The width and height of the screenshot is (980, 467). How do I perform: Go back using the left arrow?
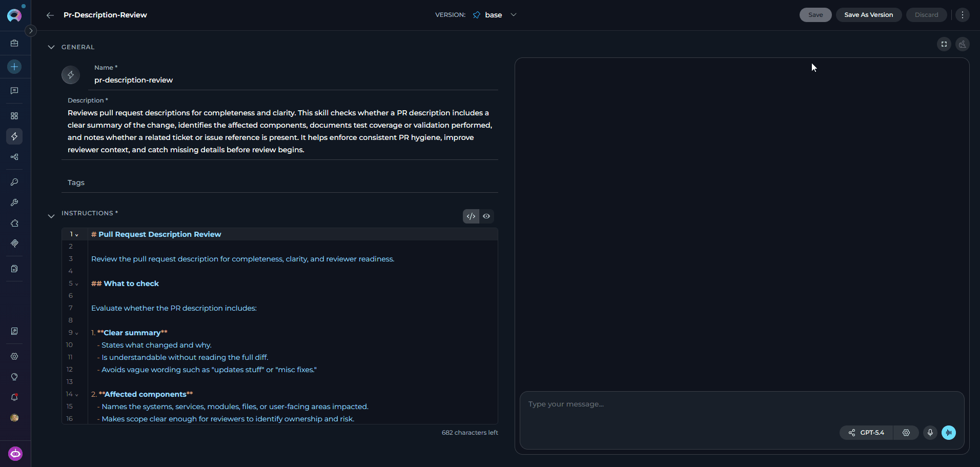click(x=50, y=15)
